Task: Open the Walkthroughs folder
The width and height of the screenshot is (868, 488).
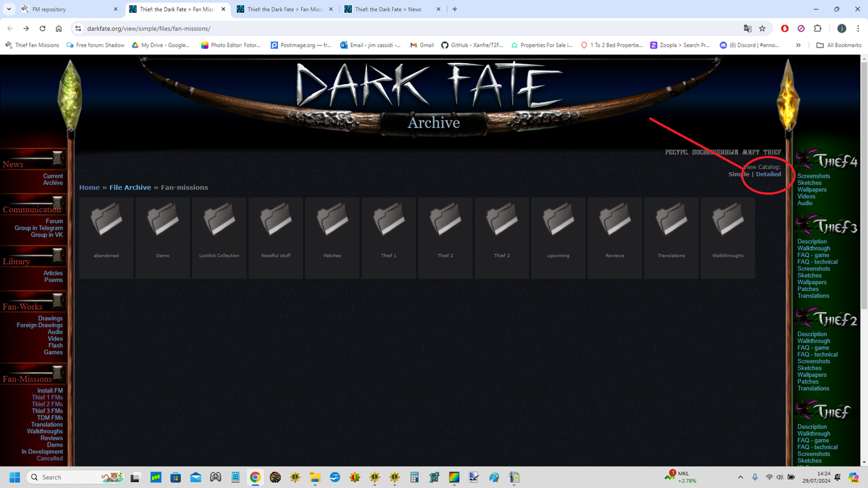Action: point(728,238)
